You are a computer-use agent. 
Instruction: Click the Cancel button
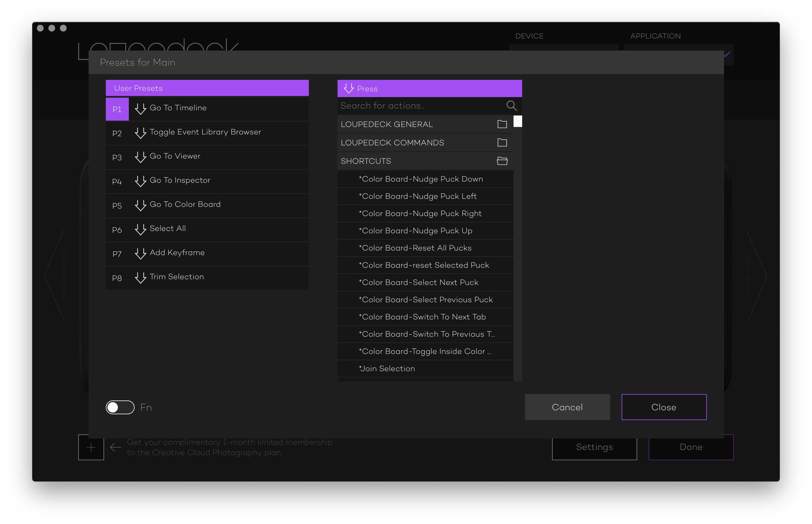(567, 407)
